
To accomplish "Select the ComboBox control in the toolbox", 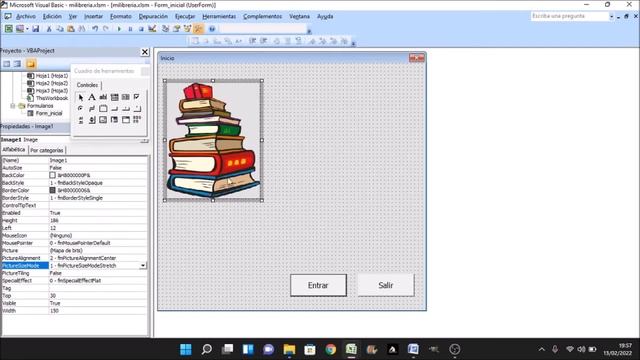I will (x=115, y=97).
